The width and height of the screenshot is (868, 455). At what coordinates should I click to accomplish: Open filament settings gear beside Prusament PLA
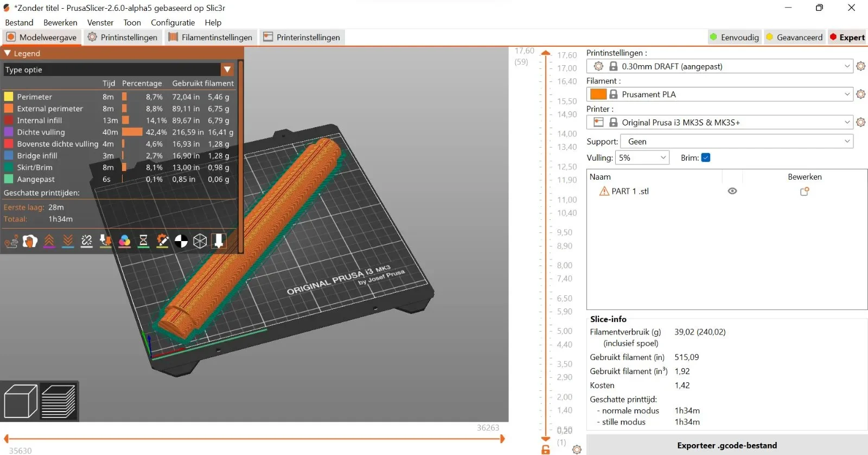coord(861,94)
